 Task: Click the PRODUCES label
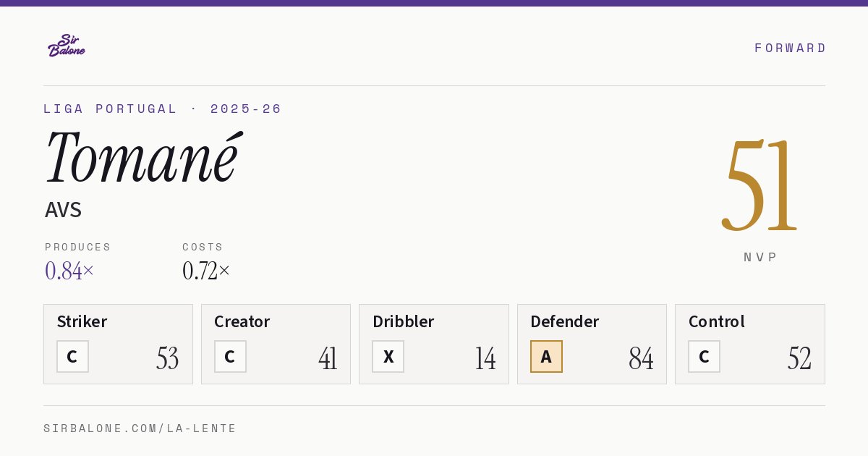tap(78, 247)
